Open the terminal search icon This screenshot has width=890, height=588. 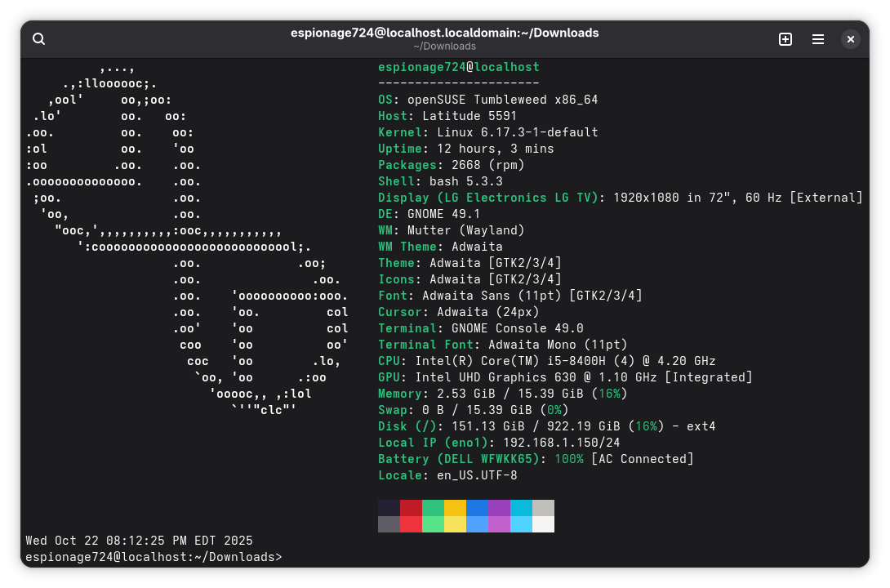pos(38,39)
